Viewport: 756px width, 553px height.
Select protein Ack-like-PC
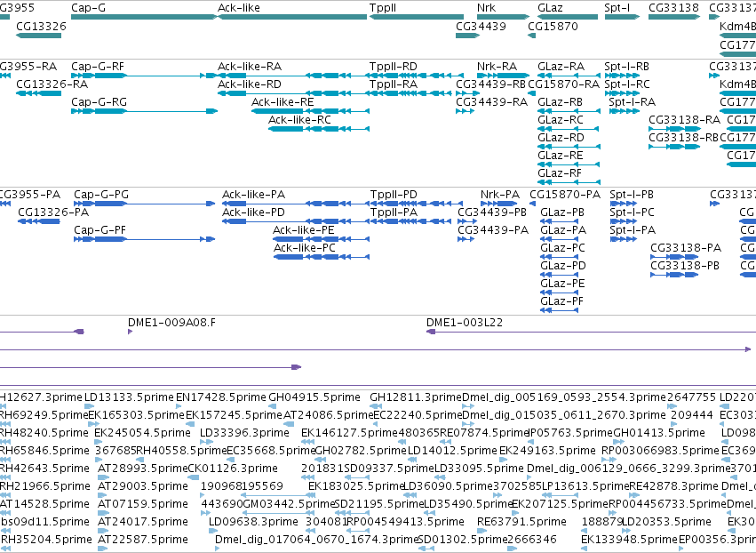tap(322, 257)
